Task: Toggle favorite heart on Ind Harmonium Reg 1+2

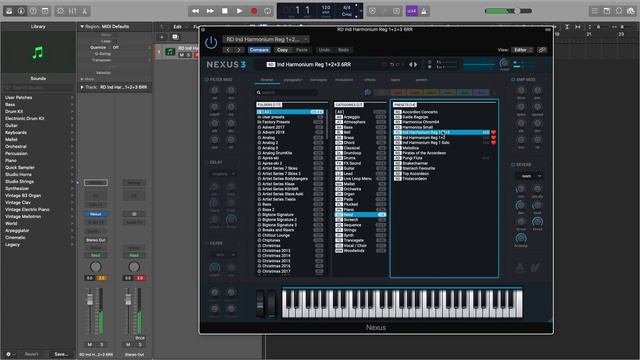Action: [x=493, y=138]
